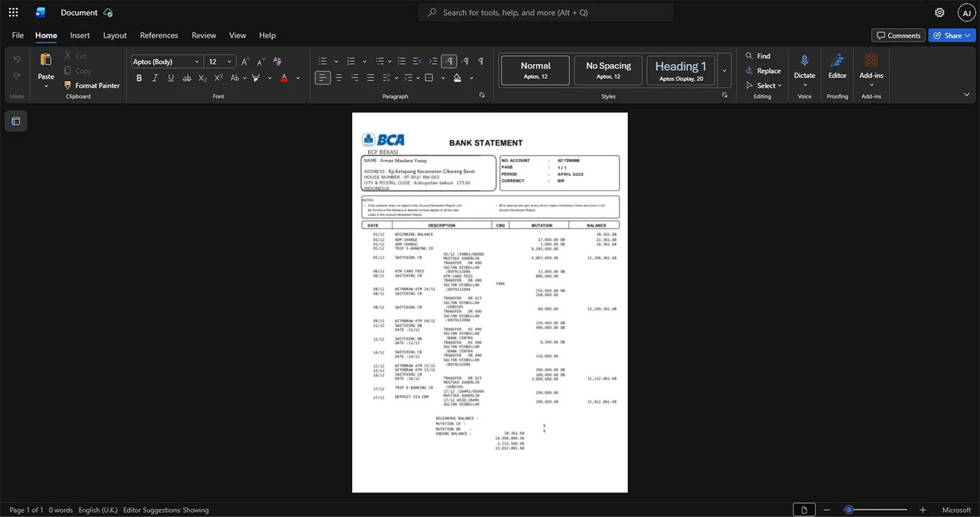980x517 pixels.
Task: Insert a multilevel list
Action: tap(380, 62)
